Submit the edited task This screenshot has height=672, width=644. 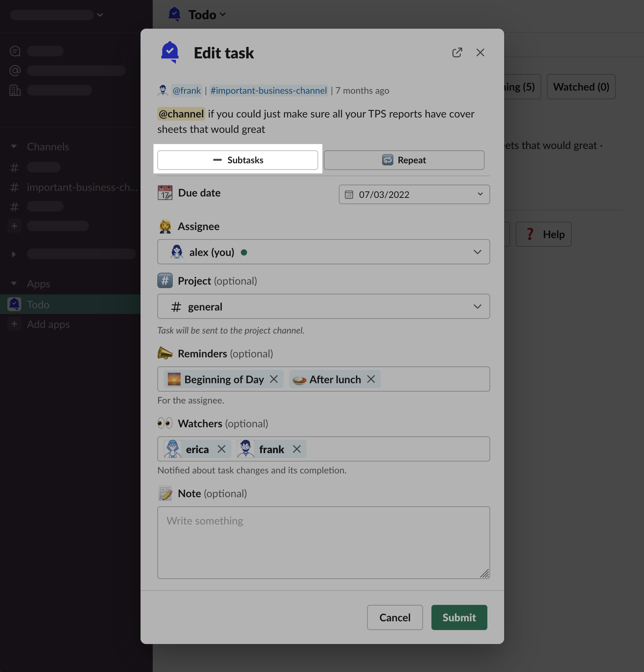point(459,617)
